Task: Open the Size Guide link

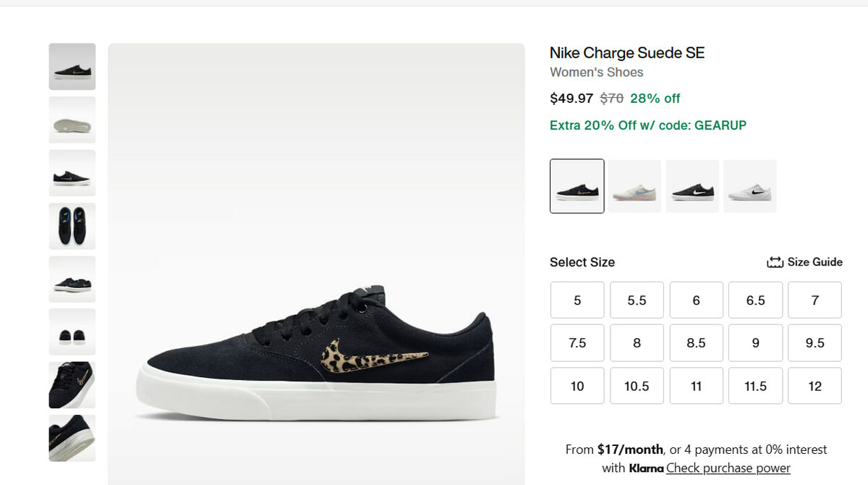Action: coord(814,262)
